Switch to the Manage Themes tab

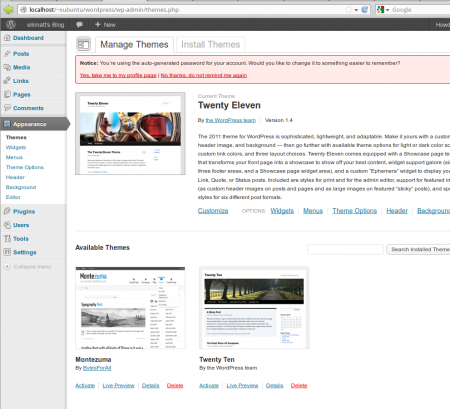(134, 45)
